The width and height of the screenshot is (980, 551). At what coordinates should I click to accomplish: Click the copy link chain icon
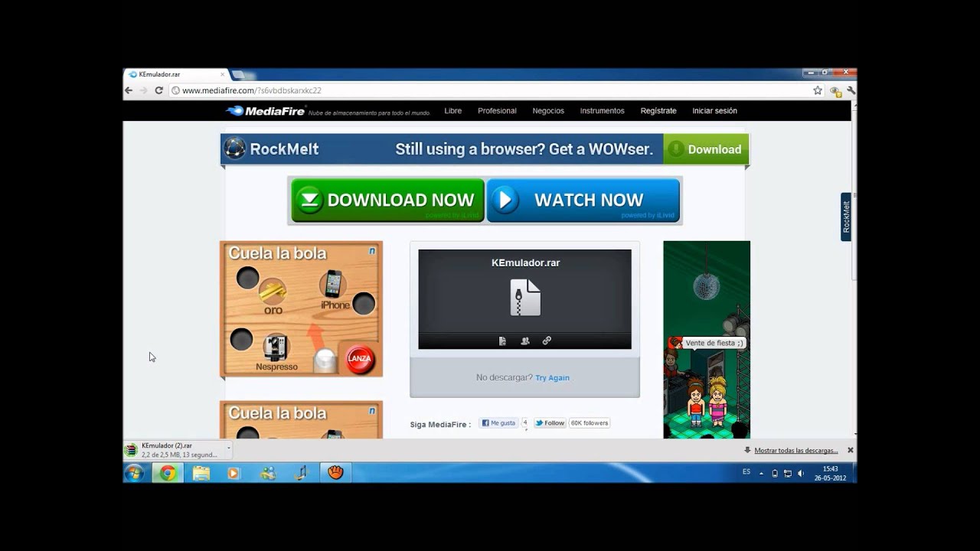click(547, 341)
